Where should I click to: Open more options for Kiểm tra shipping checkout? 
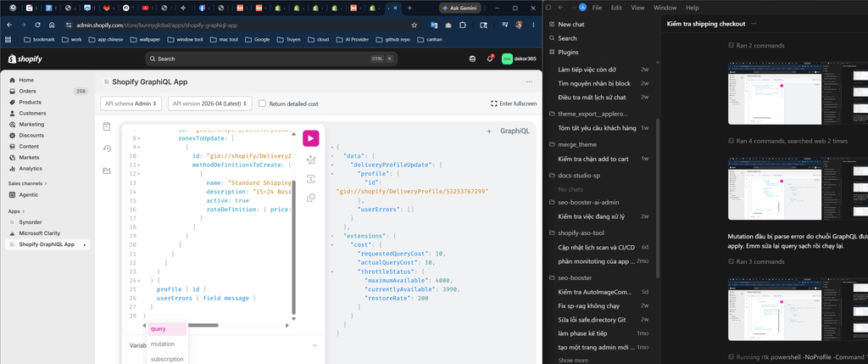(x=754, y=23)
